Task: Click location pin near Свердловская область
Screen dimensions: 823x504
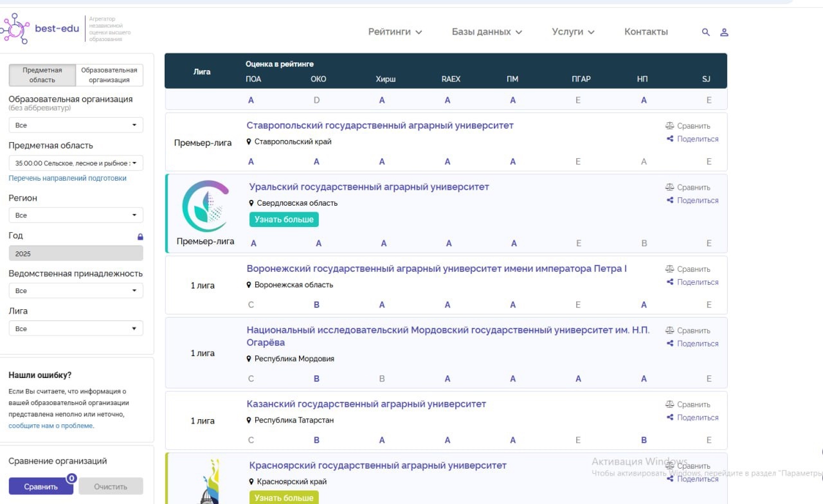Action: point(251,203)
